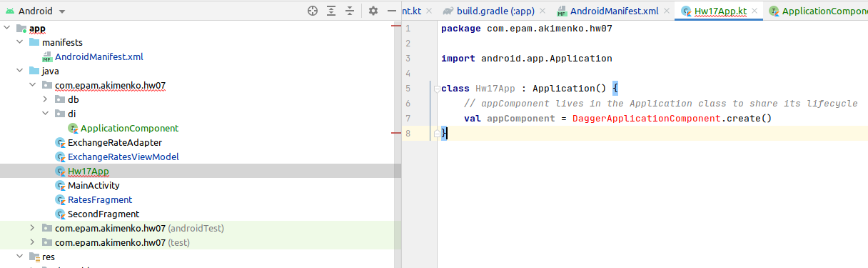Click the app module icon
868x268 pixels.
pos(21,28)
